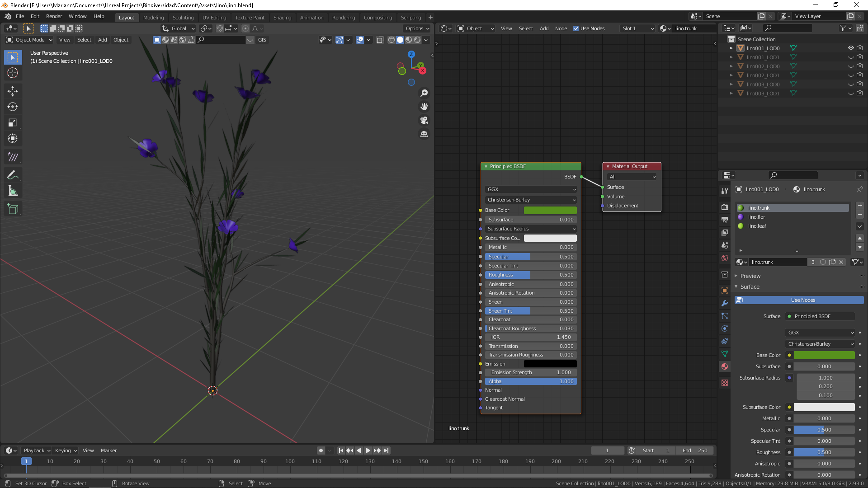Select the Scale tool in toolbar
This screenshot has width=868, height=488.
13,123
